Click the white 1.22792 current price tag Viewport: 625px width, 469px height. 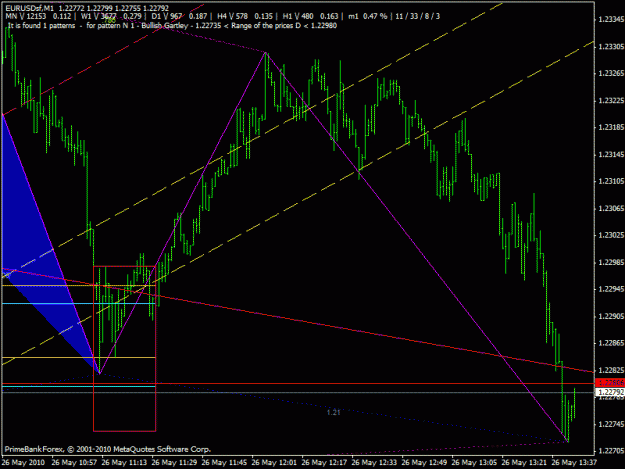(610, 392)
